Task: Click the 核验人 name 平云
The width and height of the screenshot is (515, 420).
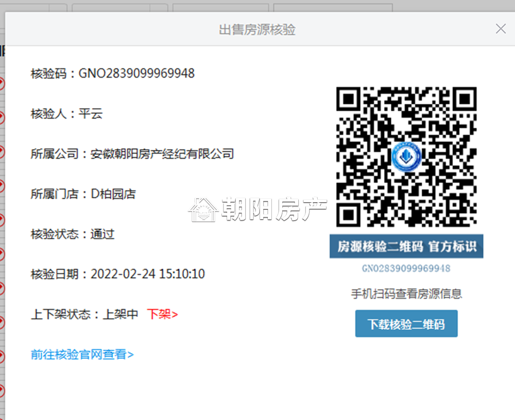Action: [x=90, y=114]
